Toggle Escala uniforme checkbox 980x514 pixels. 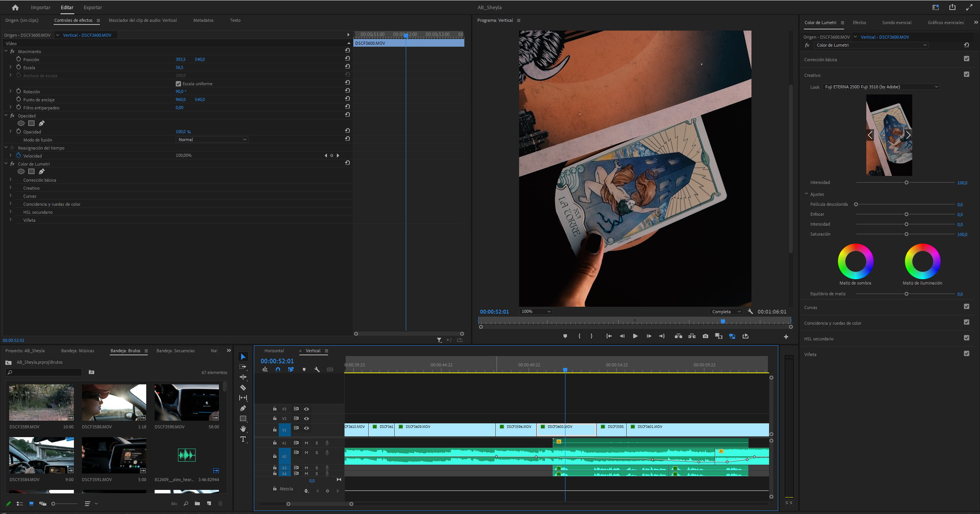pyautogui.click(x=178, y=84)
